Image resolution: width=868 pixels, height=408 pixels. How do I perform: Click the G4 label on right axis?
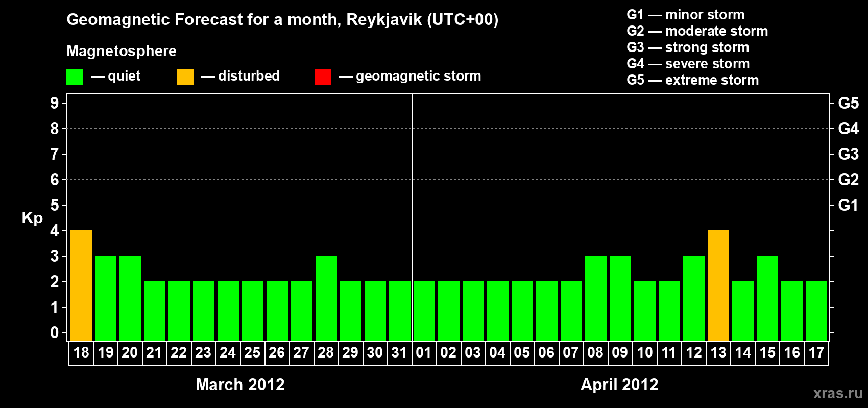pos(849,129)
